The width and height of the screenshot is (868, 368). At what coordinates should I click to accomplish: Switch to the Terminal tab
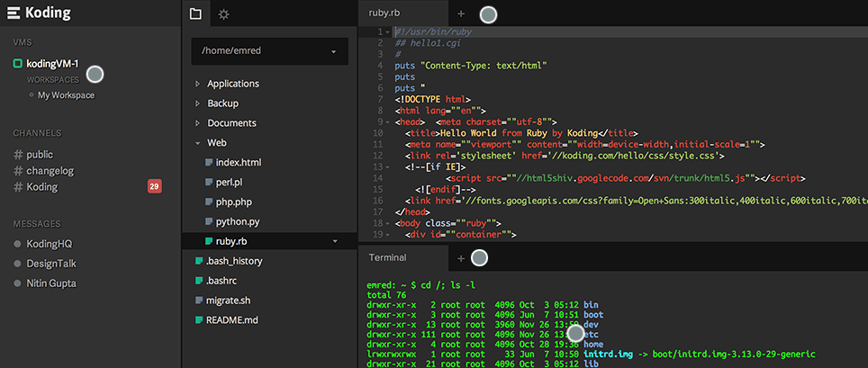click(x=387, y=257)
